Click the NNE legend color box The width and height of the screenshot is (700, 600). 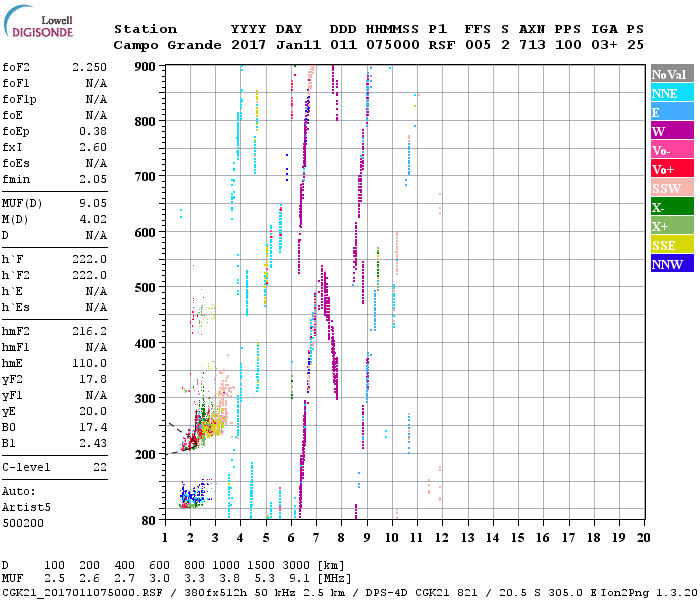pos(672,93)
